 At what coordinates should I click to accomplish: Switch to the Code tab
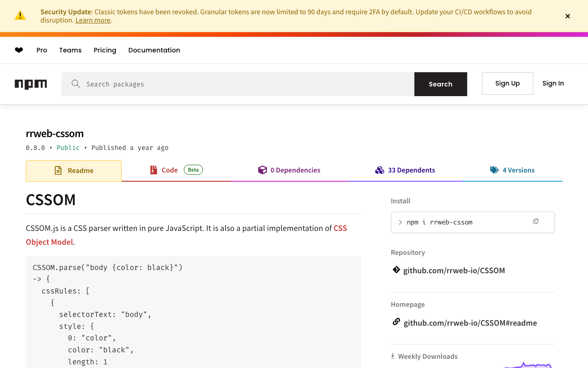170,170
